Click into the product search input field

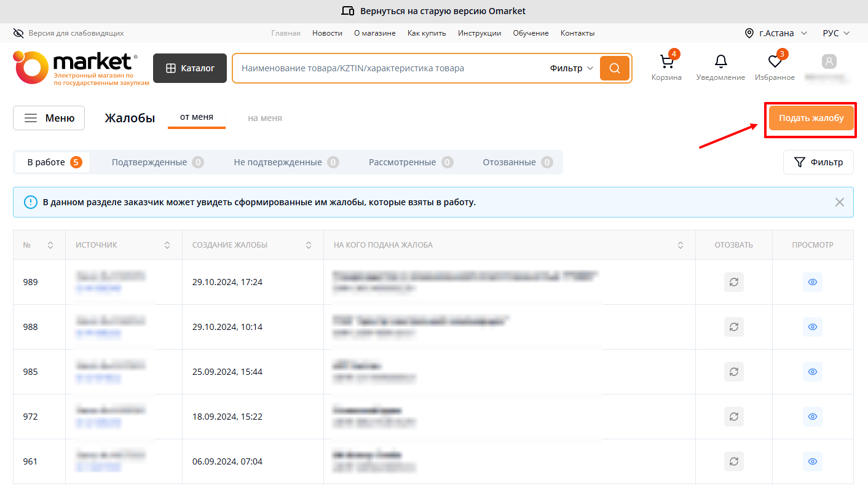[x=387, y=68]
